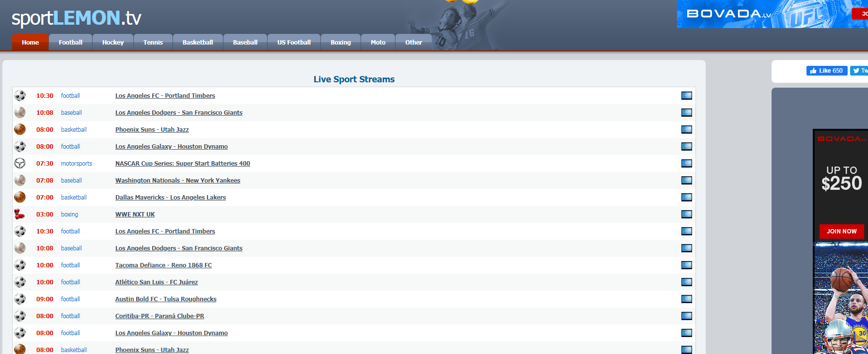
Task: Click the 07:30 time in NASCAR row
Action: [45, 164]
